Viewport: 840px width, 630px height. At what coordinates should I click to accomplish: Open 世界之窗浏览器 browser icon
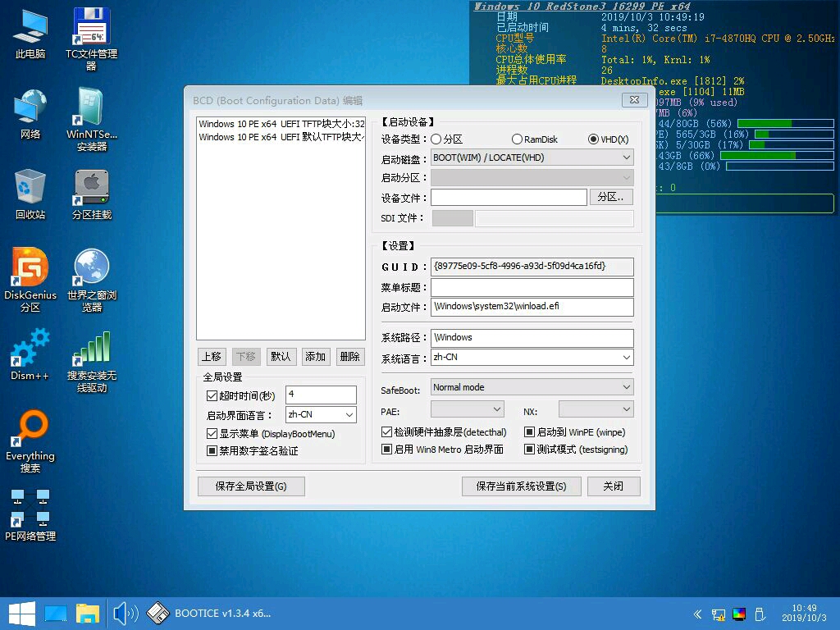coord(92,280)
